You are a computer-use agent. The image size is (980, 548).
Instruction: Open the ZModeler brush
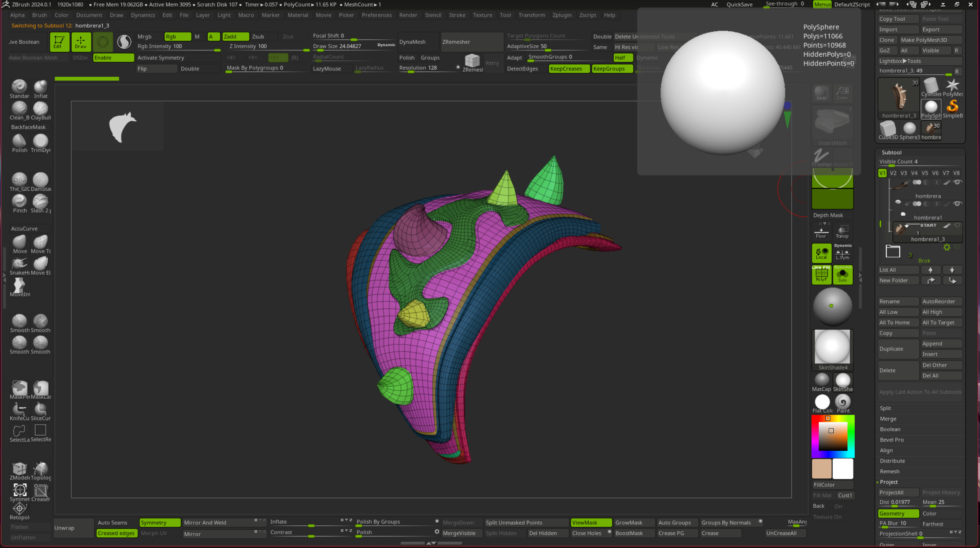pos(19,469)
